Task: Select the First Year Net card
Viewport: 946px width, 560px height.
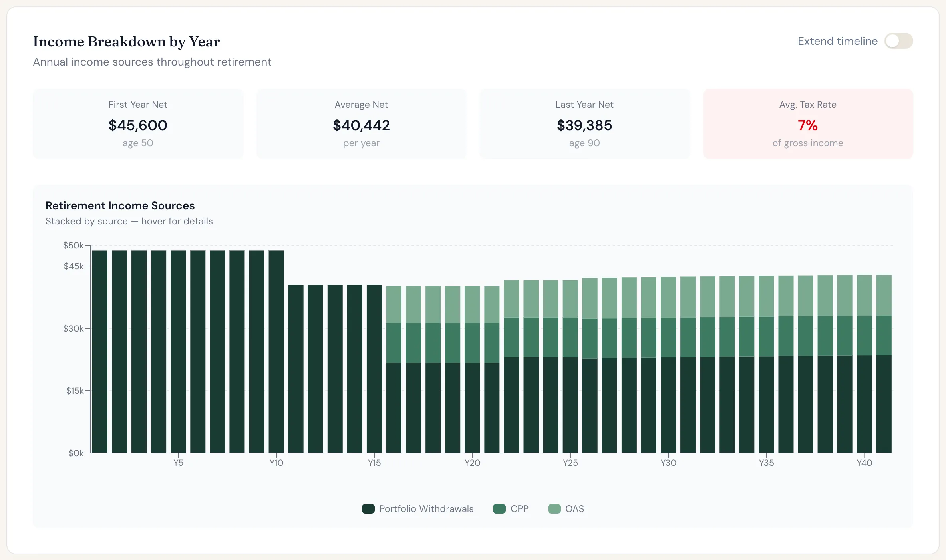Action: click(138, 124)
